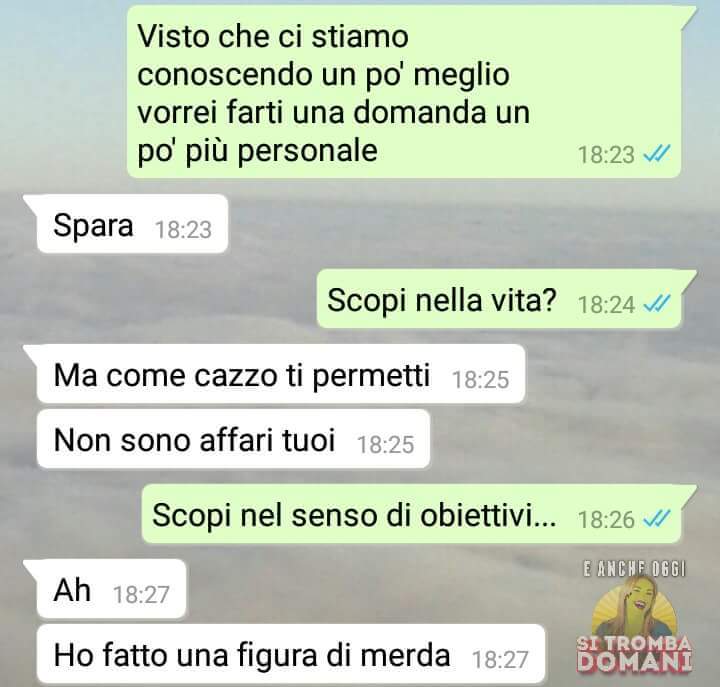
Task: Click the read ticks on the 18:26 message
Action: pos(657,518)
